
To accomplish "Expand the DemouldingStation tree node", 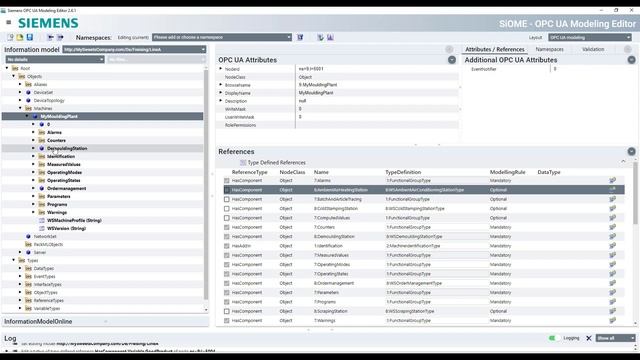I will pyautogui.click(x=33, y=148).
